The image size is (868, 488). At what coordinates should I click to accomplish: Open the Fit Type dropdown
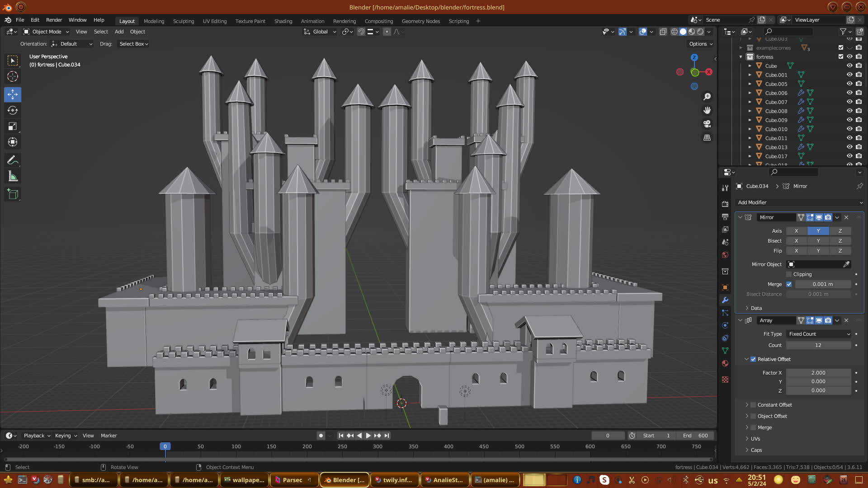pyautogui.click(x=819, y=334)
